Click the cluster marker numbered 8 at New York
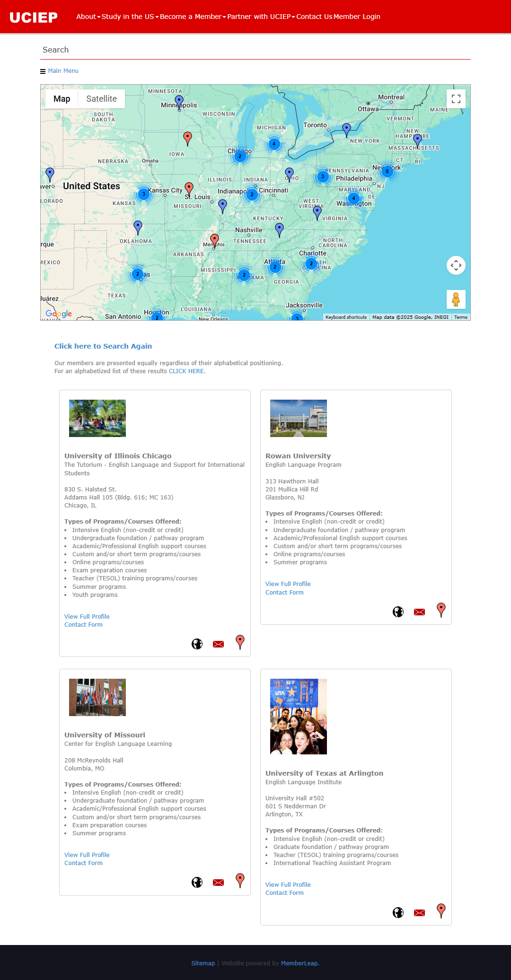Screen dimensions: 511x980 pos(387,171)
